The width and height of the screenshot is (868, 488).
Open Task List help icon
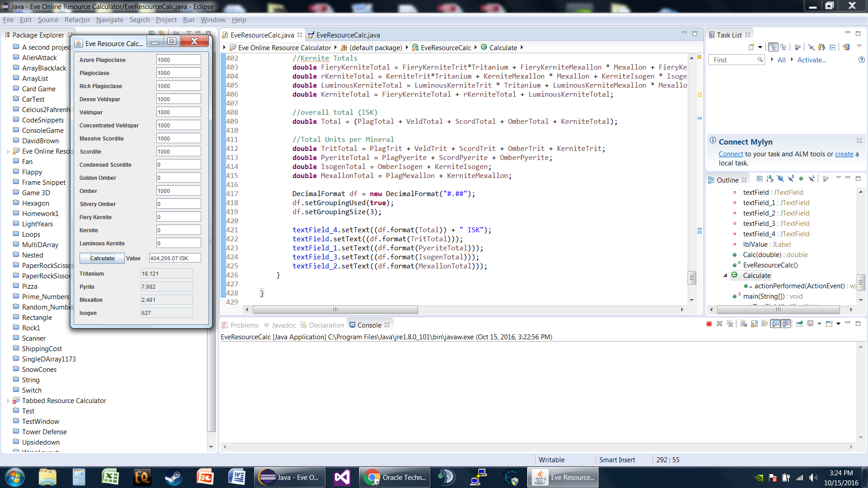(861, 60)
